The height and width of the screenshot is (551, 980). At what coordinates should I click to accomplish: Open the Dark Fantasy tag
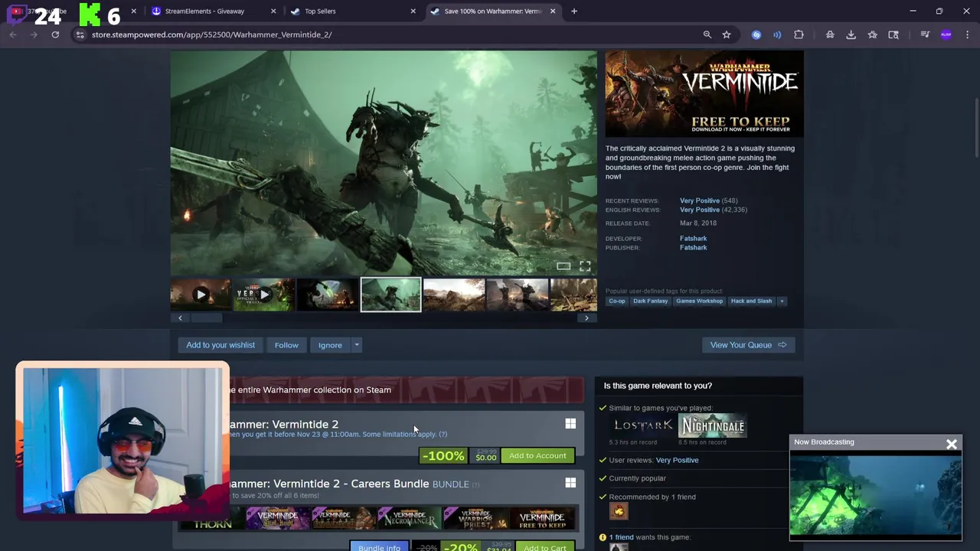click(x=651, y=301)
